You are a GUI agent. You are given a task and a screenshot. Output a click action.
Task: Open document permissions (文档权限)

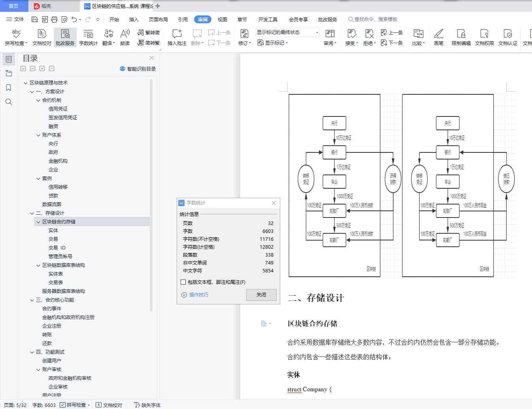485,37
